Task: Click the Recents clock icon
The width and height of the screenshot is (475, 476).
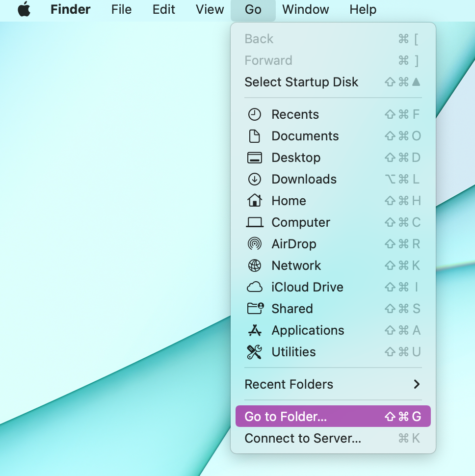Action: (254, 114)
